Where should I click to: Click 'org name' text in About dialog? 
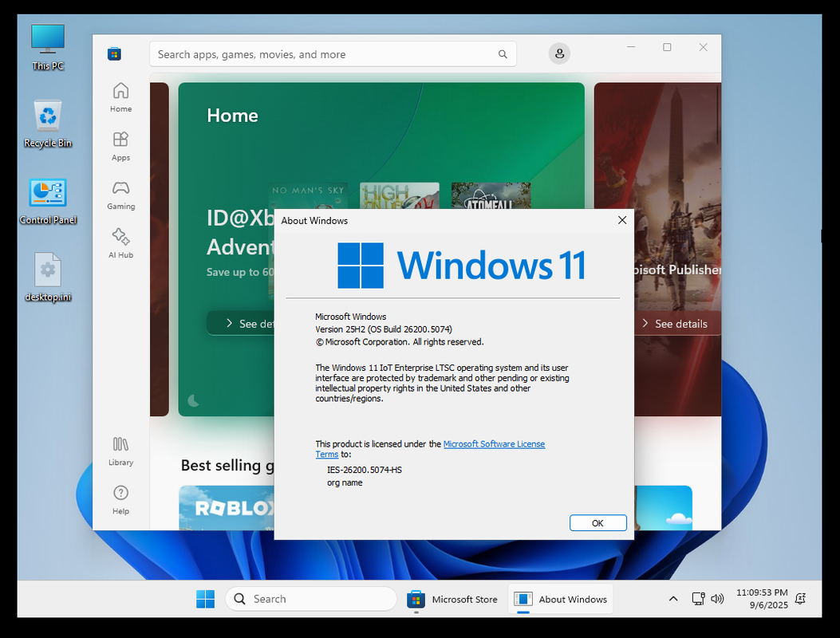point(345,482)
